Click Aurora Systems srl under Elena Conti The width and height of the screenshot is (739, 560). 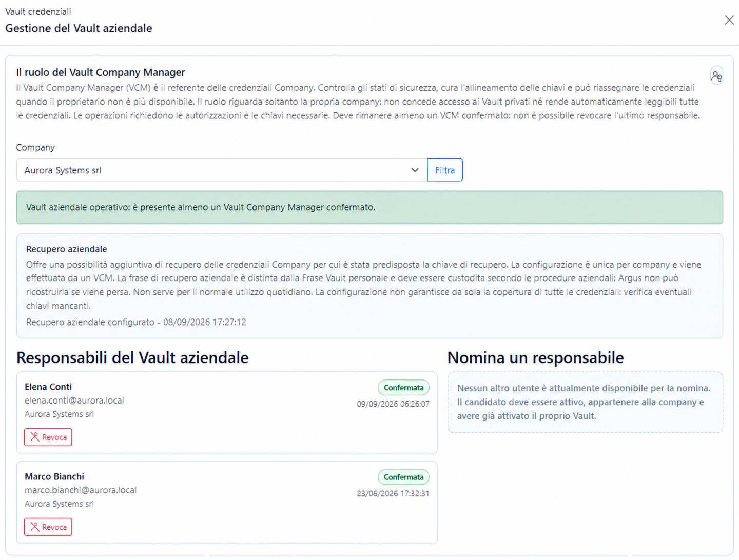[x=59, y=414]
